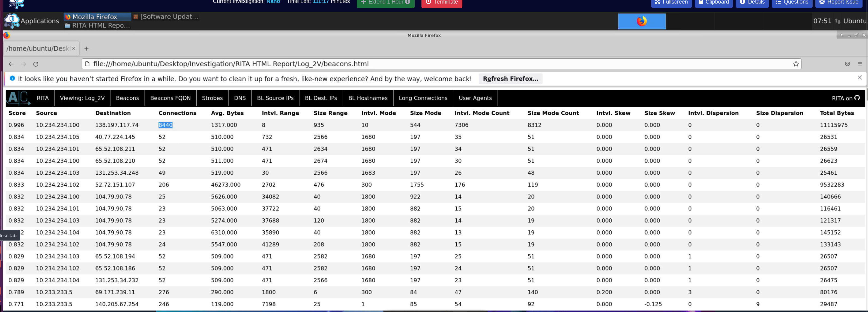
Task: Switch to the Beacons FQDN tab
Action: click(170, 98)
